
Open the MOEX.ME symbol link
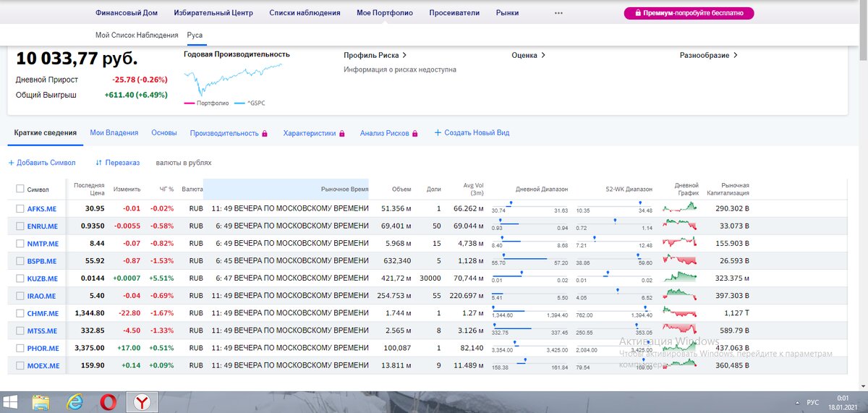coord(43,365)
